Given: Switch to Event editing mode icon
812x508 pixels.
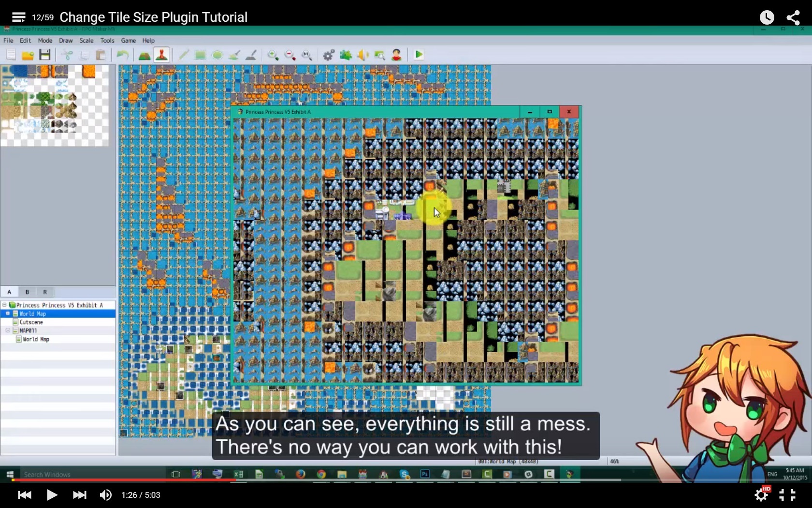Looking at the screenshot, I should pyautogui.click(x=161, y=55).
